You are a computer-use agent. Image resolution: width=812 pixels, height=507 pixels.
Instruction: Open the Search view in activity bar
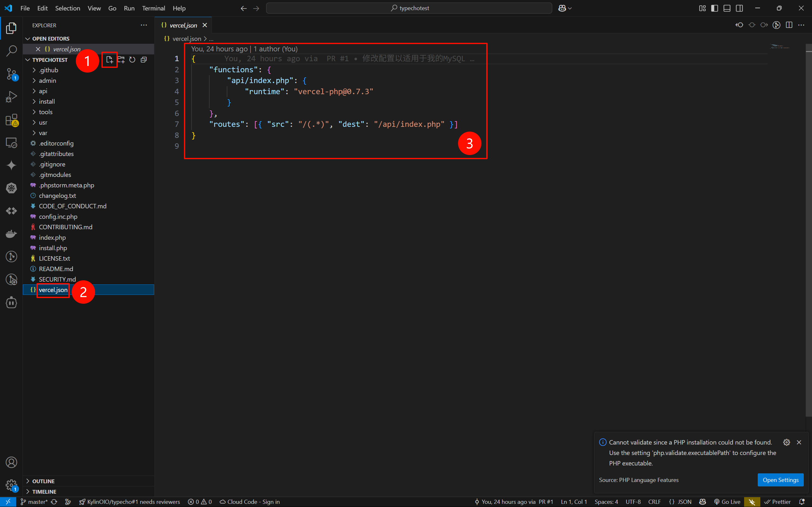pyautogui.click(x=11, y=51)
